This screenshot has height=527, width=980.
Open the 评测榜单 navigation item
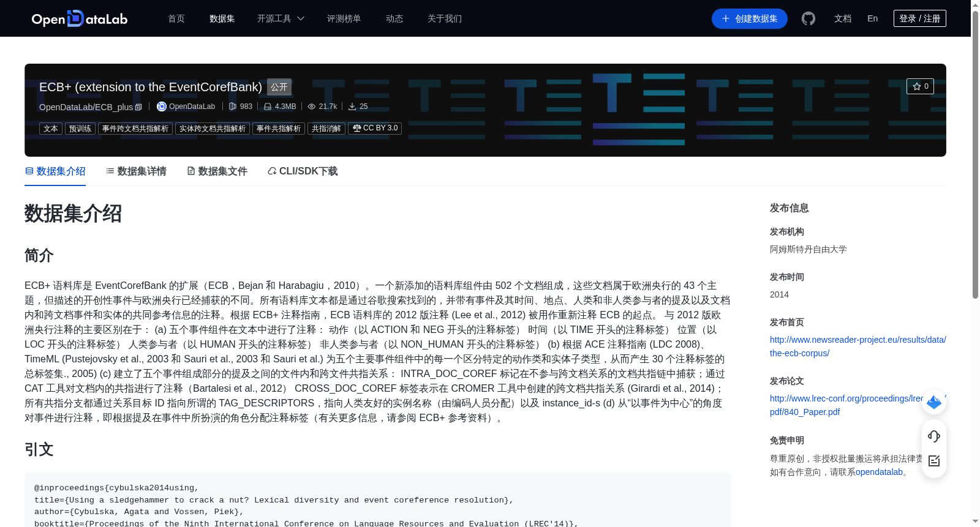[344, 18]
